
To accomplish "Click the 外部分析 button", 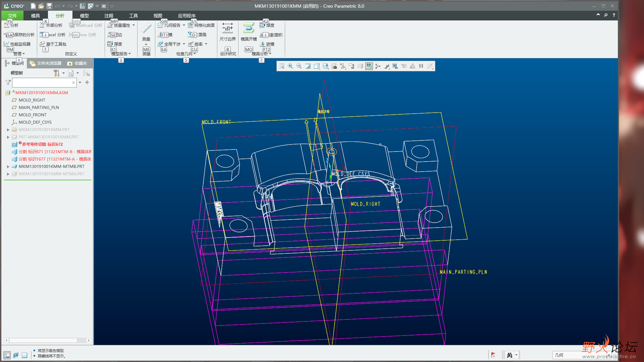I will point(51,25).
